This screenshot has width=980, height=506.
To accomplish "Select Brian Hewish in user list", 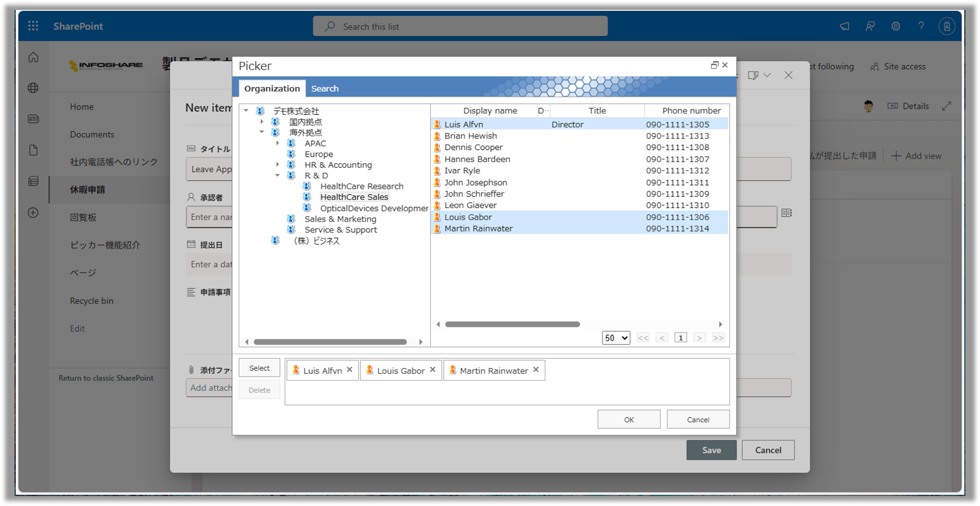I will click(470, 136).
